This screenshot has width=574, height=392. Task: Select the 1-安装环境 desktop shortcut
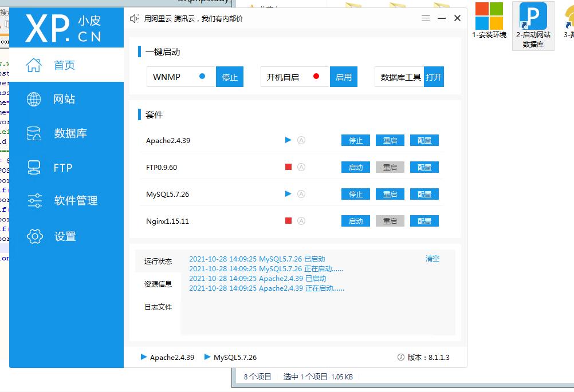click(489, 21)
